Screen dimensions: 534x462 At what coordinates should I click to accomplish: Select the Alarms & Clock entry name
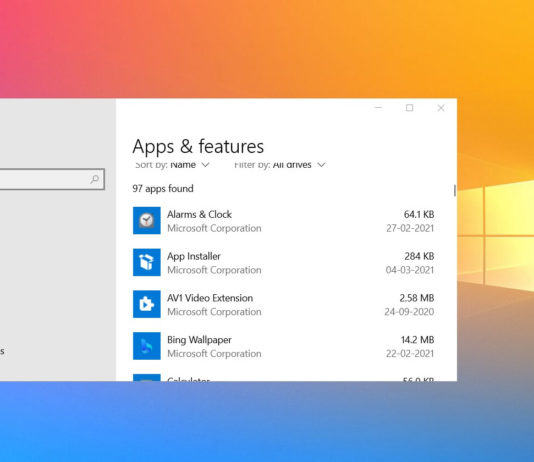point(199,214)
